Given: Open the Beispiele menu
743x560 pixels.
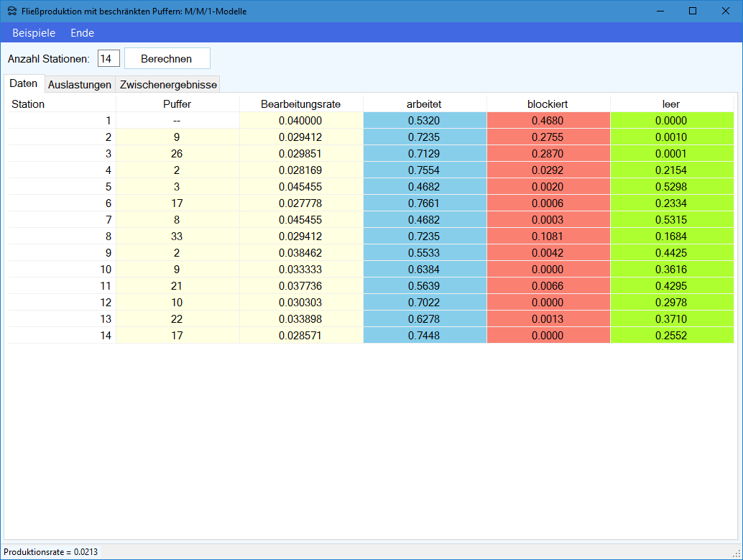Looking at the screenshot, I should point(34,33).
